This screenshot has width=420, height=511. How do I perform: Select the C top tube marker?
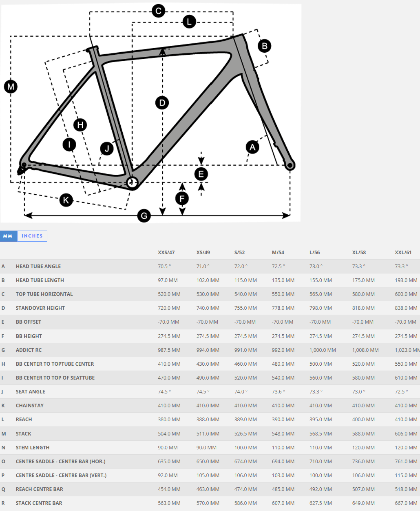158,11
